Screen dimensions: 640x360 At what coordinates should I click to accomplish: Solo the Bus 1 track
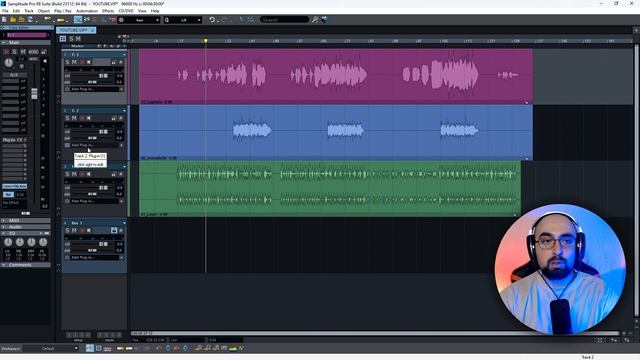(67, 230)
